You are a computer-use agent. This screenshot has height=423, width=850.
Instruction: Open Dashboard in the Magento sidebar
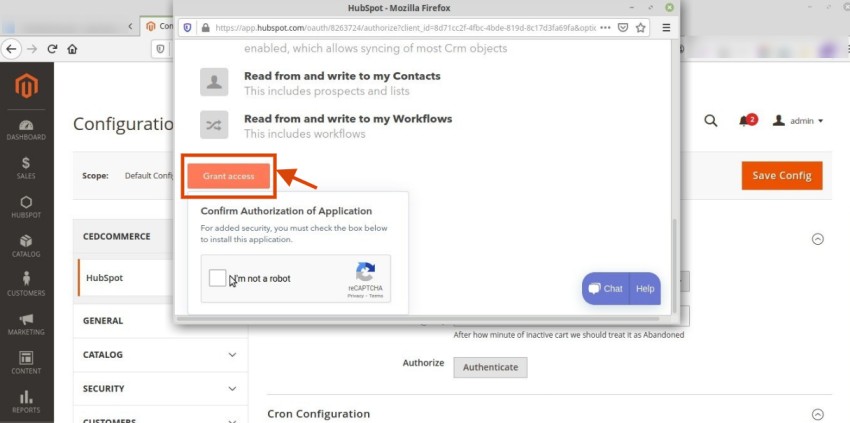(x=26, y=130)
